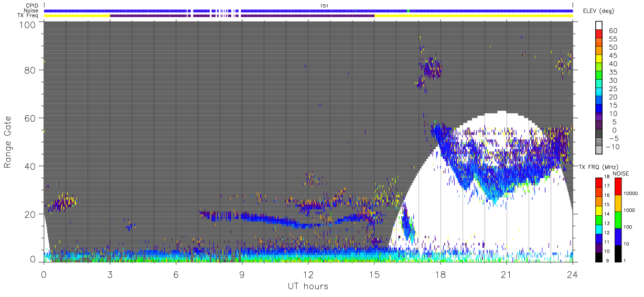Pick the green segment of the NOISE colorbar
The image size is (644, 297).
(618, 219)
